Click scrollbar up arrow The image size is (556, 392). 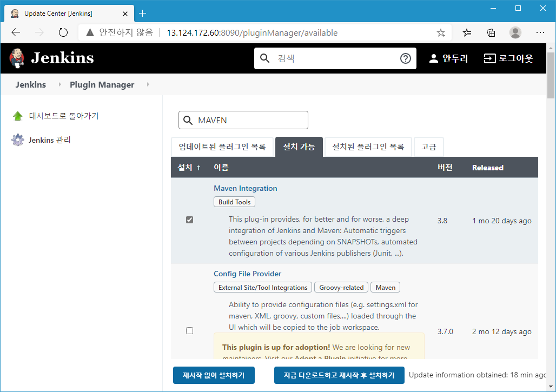pyautogui.click(x=551, y=48)
